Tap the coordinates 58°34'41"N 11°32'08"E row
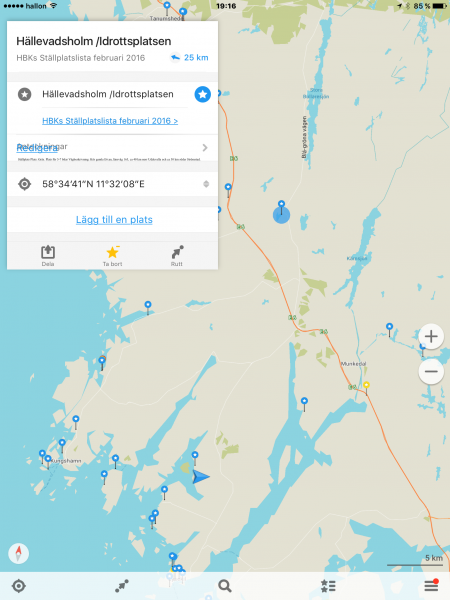Image resolution: width=450 pixels, height=600 pixels. (112, 184)
